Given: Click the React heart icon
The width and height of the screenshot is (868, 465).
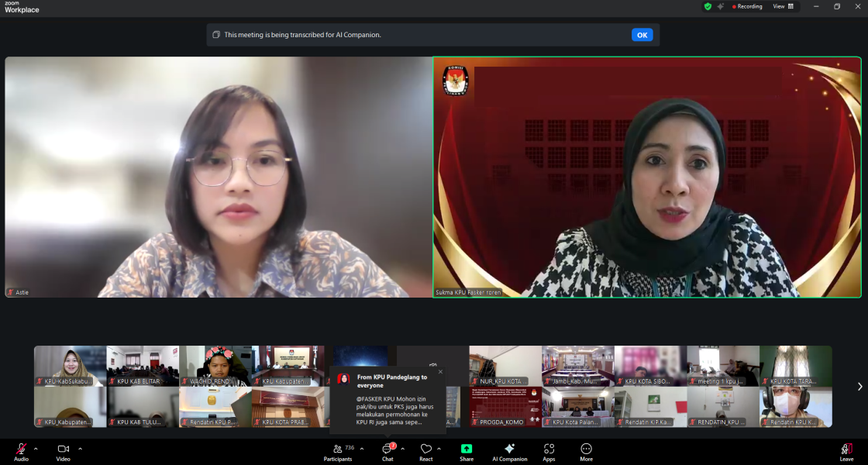Looking at the screenshot, I should [x=425, y=450].
